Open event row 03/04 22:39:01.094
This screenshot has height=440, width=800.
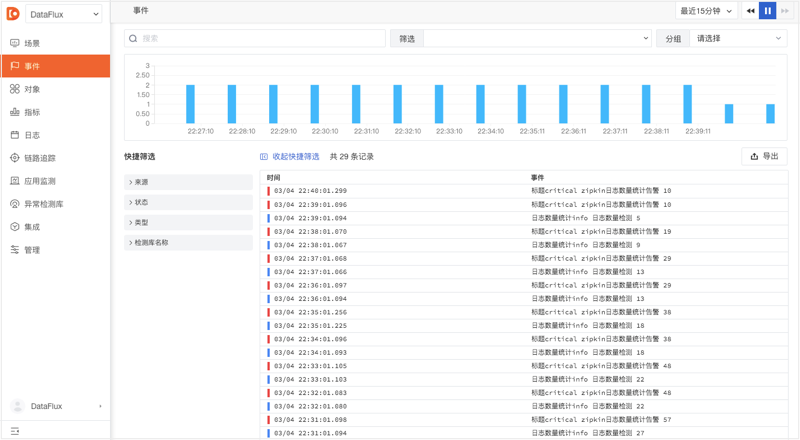click(524, 218)
